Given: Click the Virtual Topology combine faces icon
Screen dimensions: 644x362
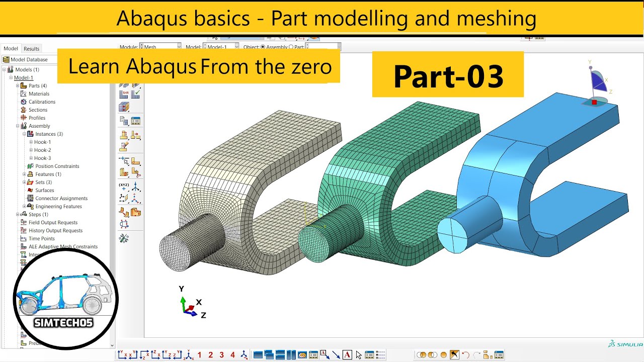Looking at the screenshot, I should pos(123,212).
